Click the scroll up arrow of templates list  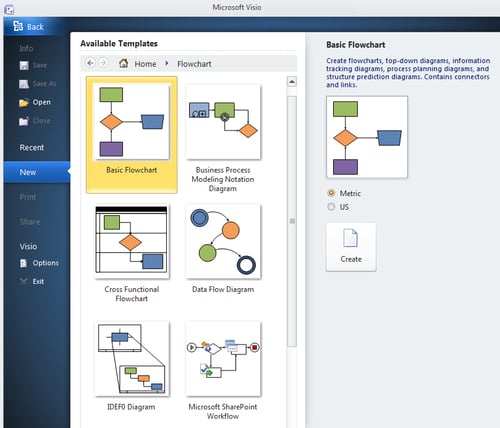pos(292,82)
